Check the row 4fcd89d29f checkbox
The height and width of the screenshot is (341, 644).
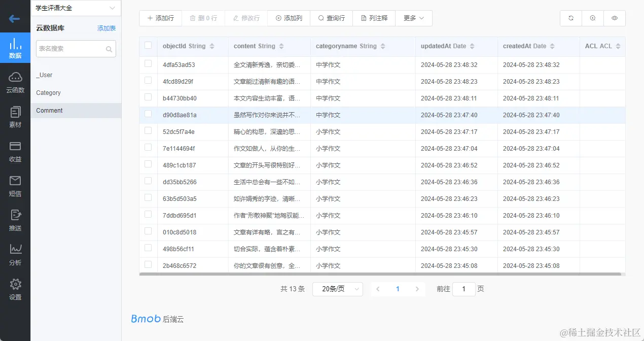tap(148, 80)
